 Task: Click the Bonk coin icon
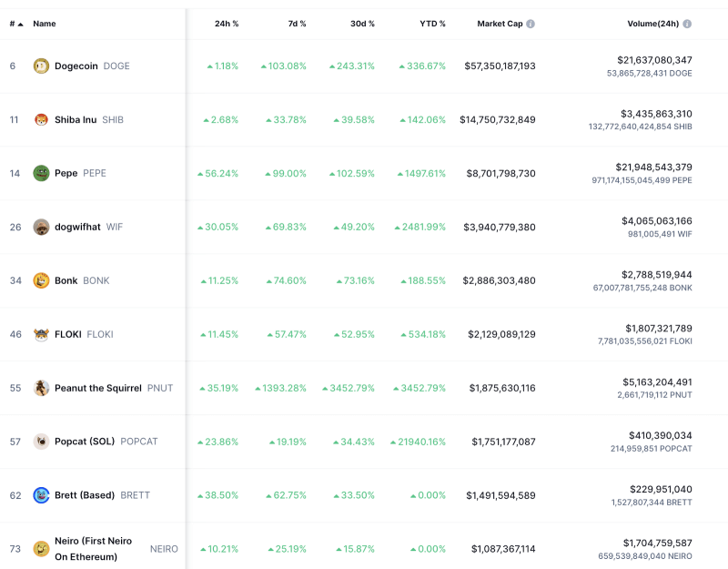41,280
